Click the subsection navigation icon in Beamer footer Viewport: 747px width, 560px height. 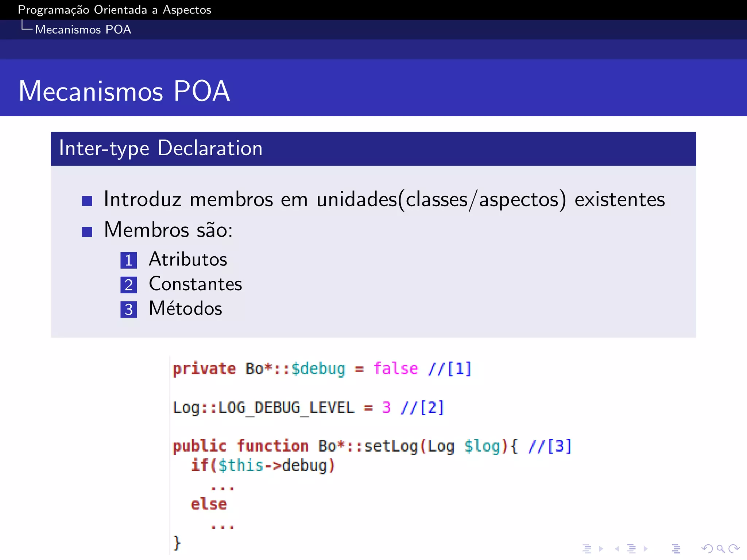tap(587, 549)
